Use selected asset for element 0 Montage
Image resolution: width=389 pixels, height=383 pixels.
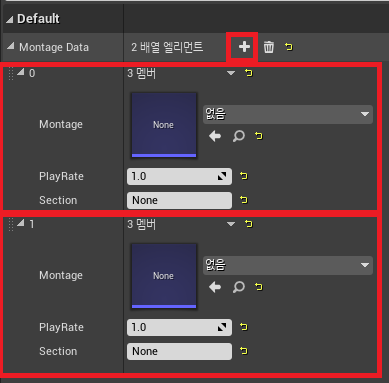pyautogui.click(x=215, y=136)
